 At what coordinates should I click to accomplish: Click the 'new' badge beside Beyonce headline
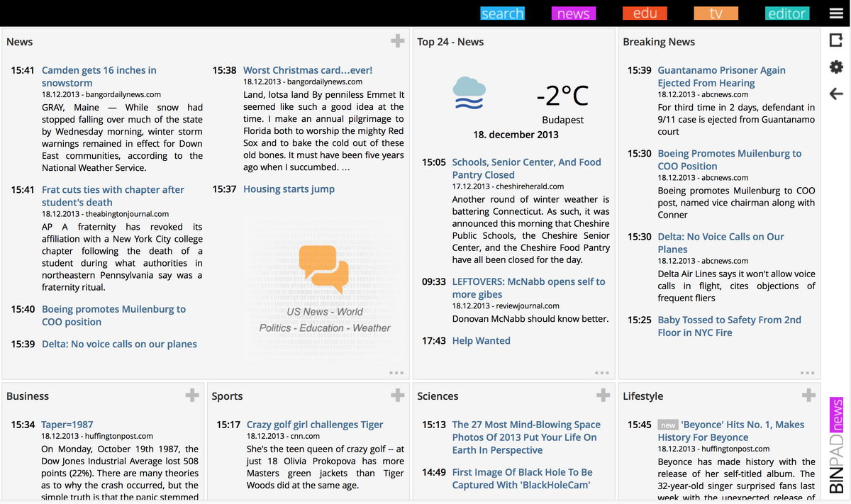coord(668,425)
